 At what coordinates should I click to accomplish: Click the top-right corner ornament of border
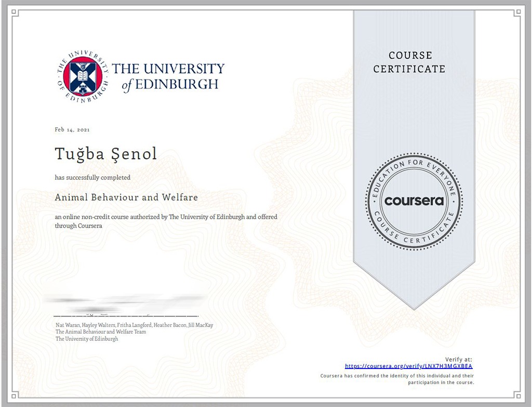pyautogui.click(x=517, y=14)
